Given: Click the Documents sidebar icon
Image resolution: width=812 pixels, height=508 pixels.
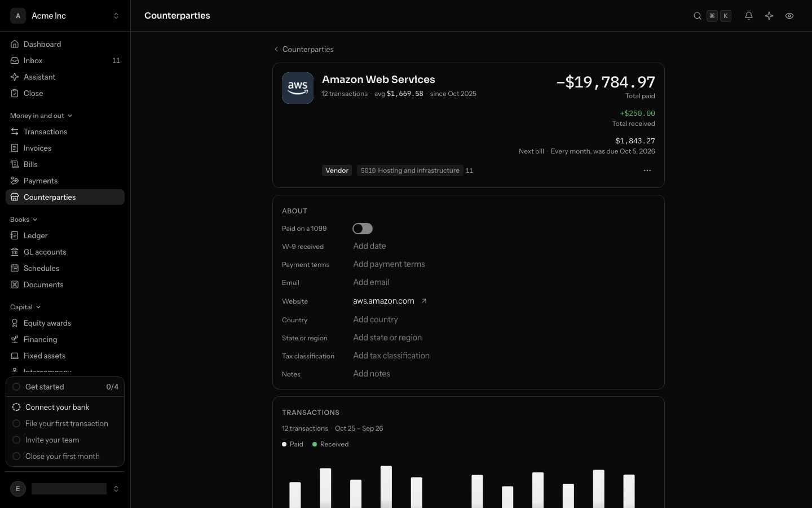Looking at the screenshot, I should (x=15, y=284).
